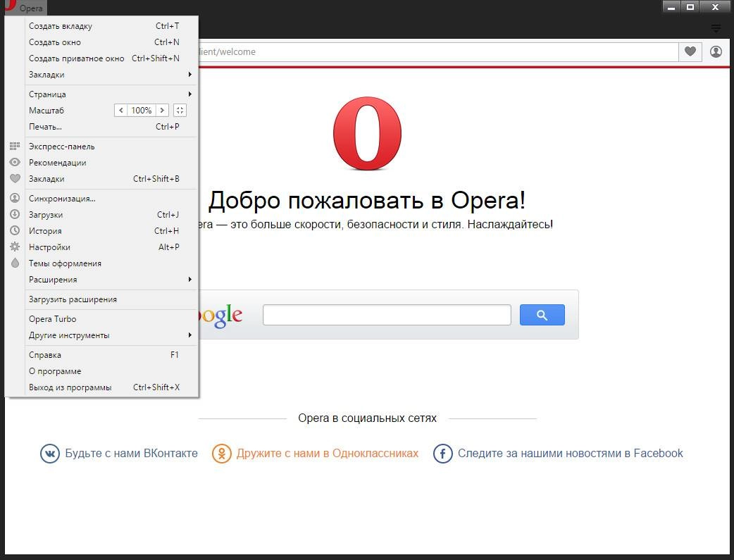Screen dimensions: 734x560
Task: Open the tab menu icon in title bar
Action: pyautogui.click(x=716, y=29)
